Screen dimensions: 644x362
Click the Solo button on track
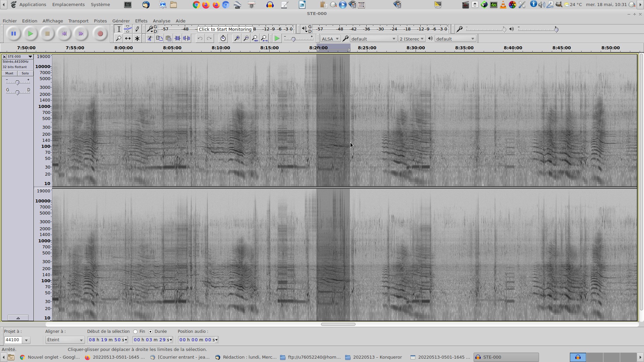[25, 73]
